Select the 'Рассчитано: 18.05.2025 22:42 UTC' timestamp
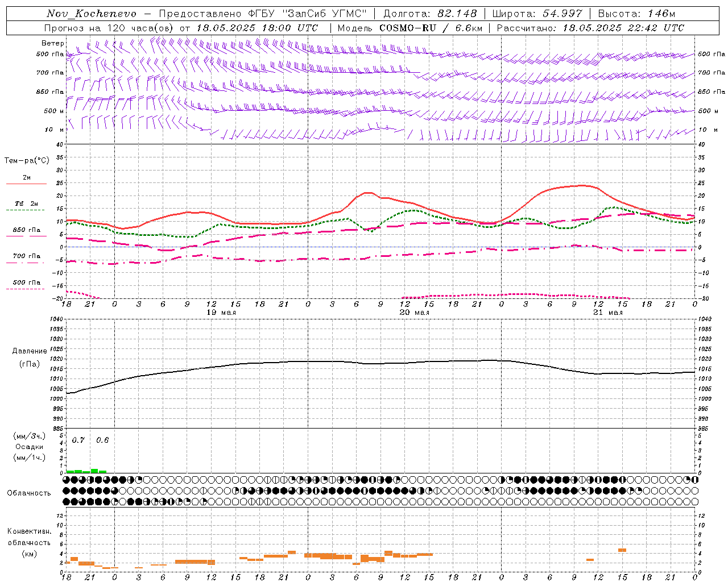728x582 pixels. pyautogui.click(x=590, y=28)
